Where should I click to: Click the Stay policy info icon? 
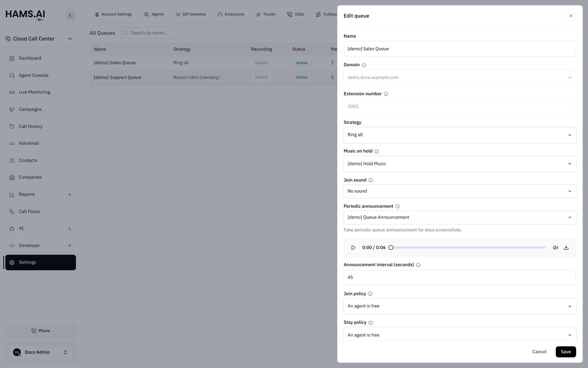[x=370, y=323]
